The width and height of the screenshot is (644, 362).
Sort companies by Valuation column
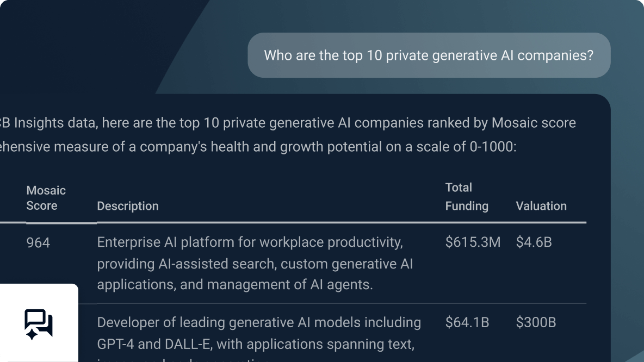click(542, 206)
